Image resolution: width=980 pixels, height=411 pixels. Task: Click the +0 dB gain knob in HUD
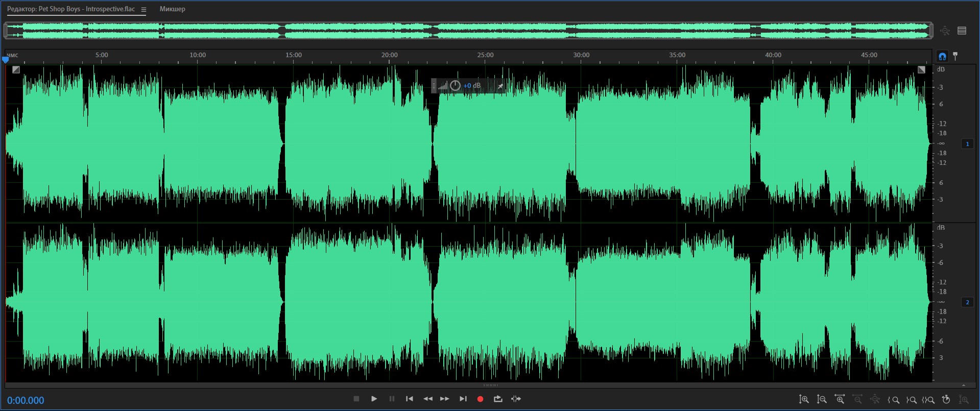(455, 86)
